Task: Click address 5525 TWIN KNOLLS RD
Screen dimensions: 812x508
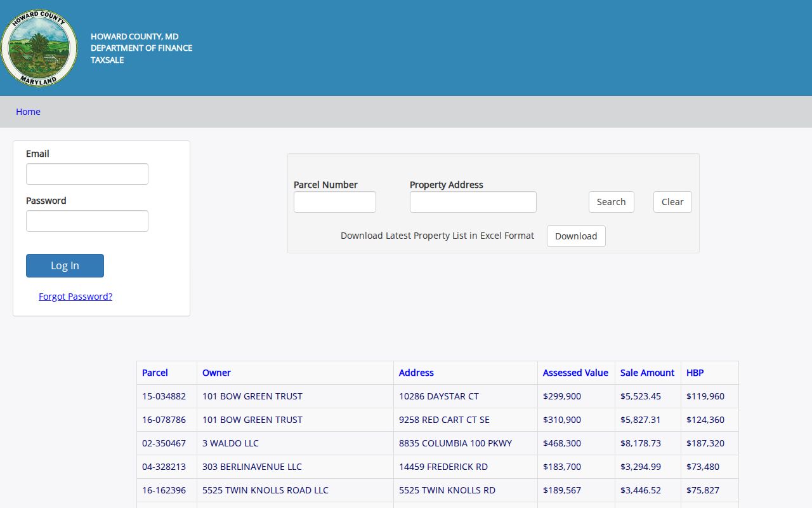Action: [447, 490]
